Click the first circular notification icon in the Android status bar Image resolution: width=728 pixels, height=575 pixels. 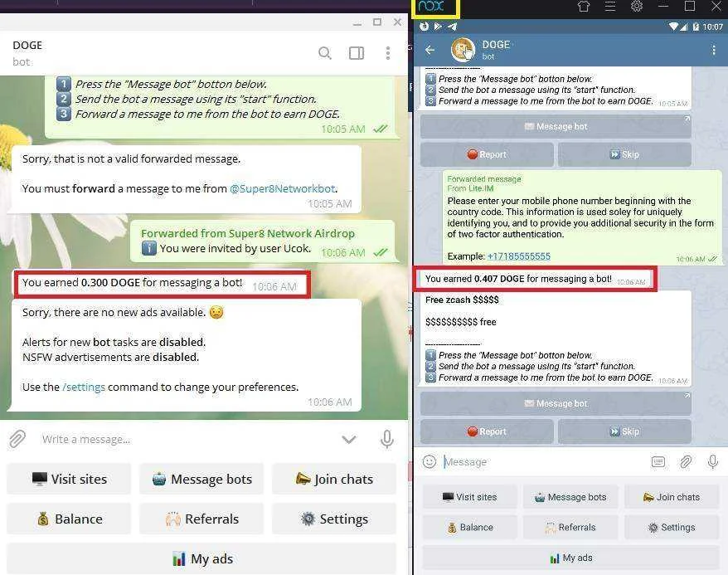tap(424, 27)
